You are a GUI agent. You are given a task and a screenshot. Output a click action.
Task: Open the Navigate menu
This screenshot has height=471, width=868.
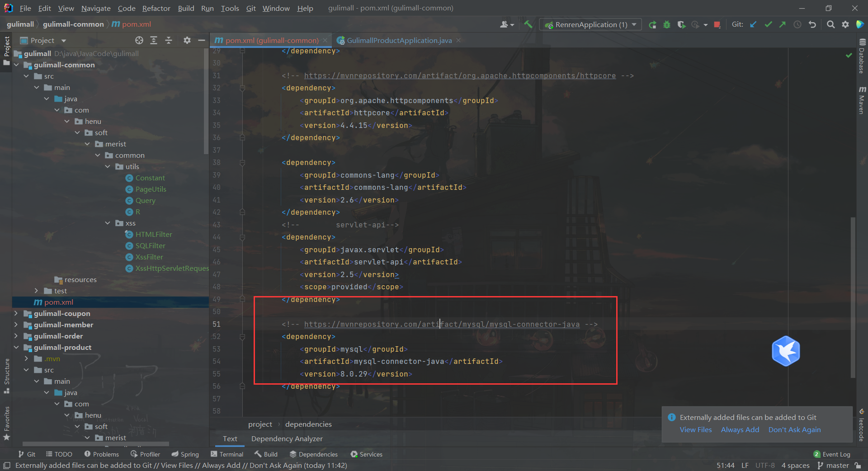click(x=96, y=8)
